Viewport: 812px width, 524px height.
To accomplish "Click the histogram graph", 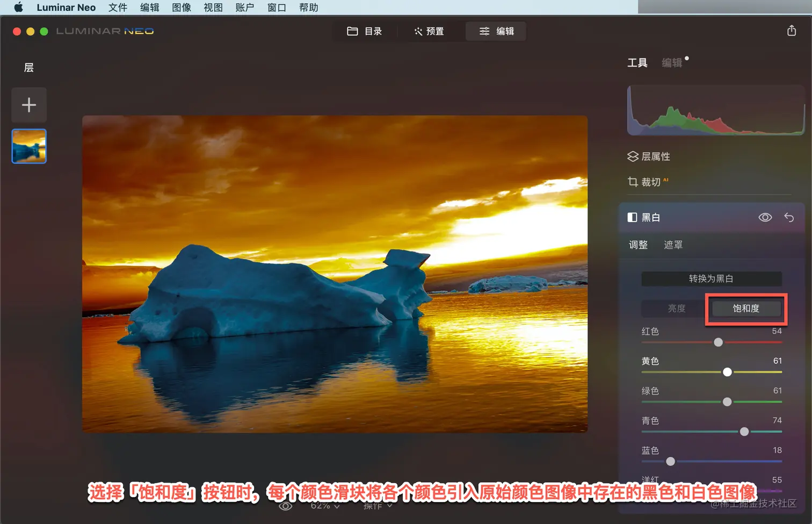I will click(716, 110).
